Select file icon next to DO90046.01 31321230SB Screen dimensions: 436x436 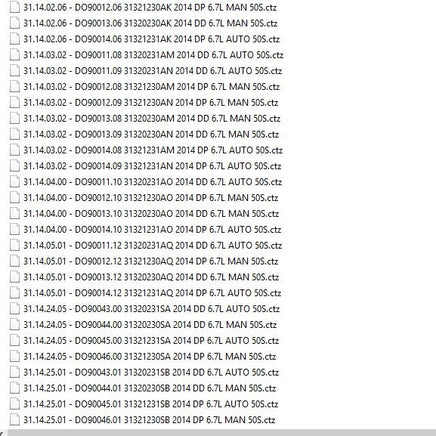coord(15,420)
